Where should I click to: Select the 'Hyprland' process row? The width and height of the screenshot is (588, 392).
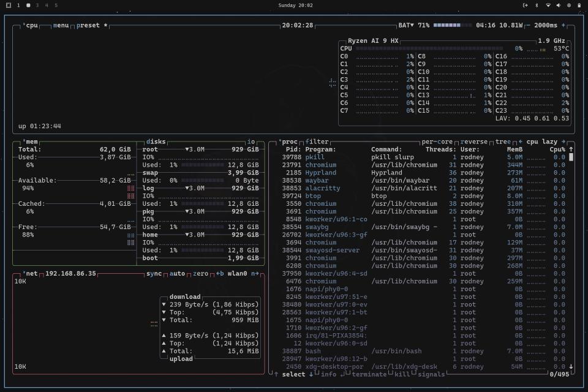(x=423, y=173)
